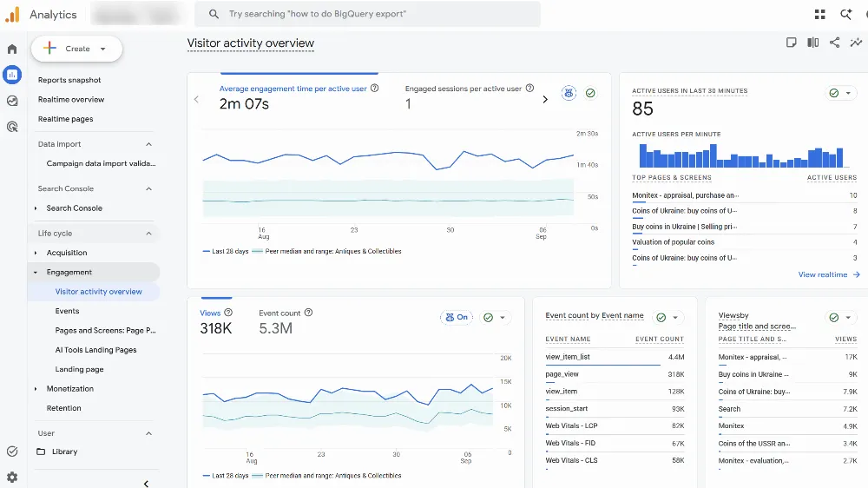
Task: Share this report icon
Action: point(834,43)
